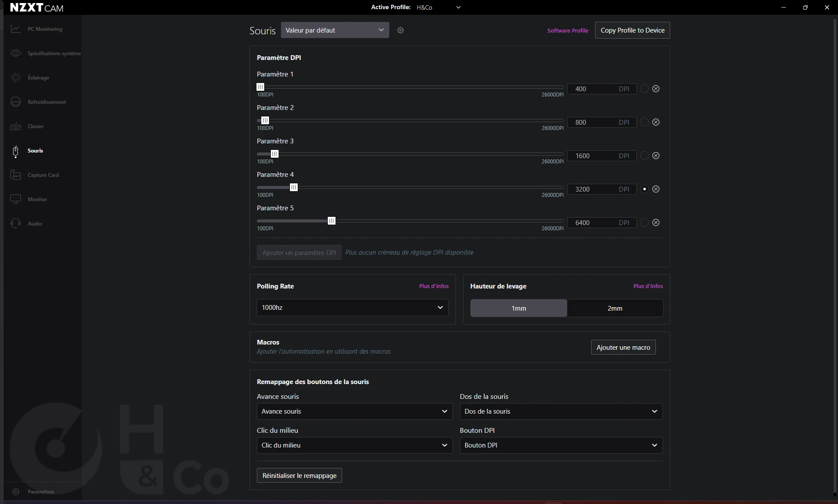Go to PC Monitoring section

pos(45,29)
